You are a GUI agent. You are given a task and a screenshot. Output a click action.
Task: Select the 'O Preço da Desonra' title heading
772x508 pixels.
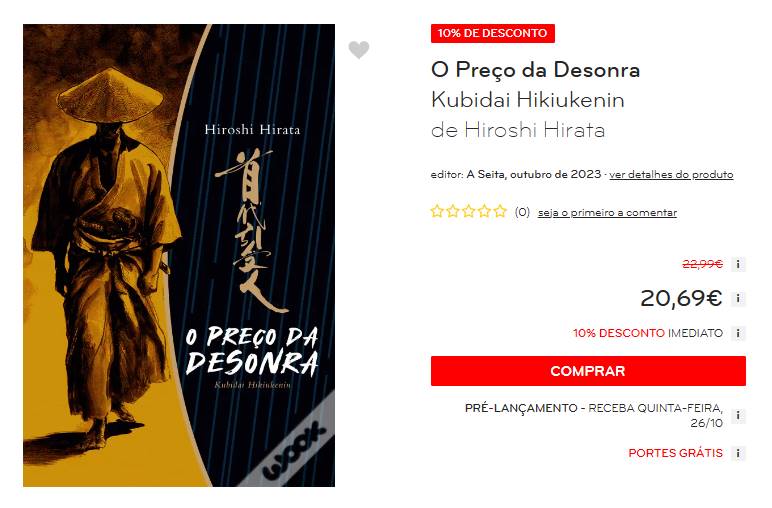(x=535, y=70)
